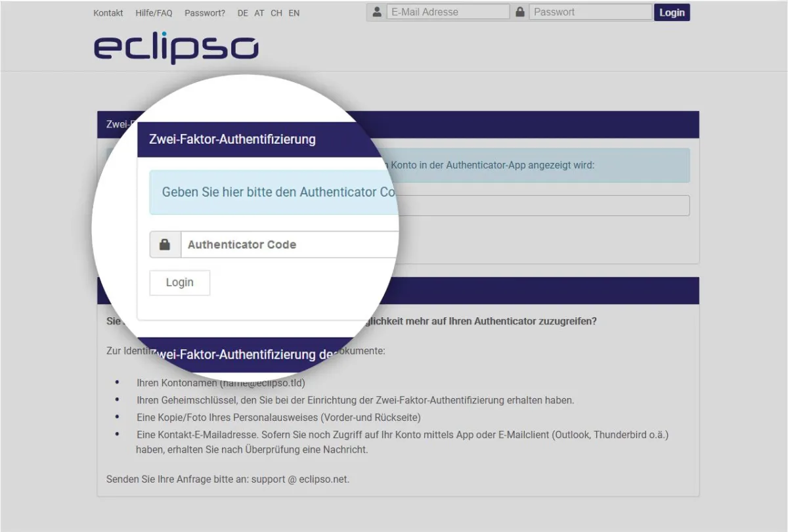
Task: Open the Kontakt page
Action: coord(108,13)
